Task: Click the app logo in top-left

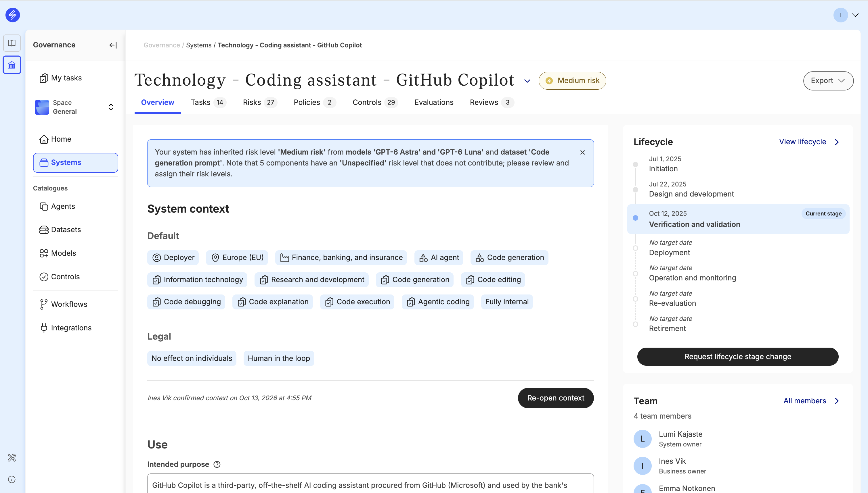Action: (13, 15)
